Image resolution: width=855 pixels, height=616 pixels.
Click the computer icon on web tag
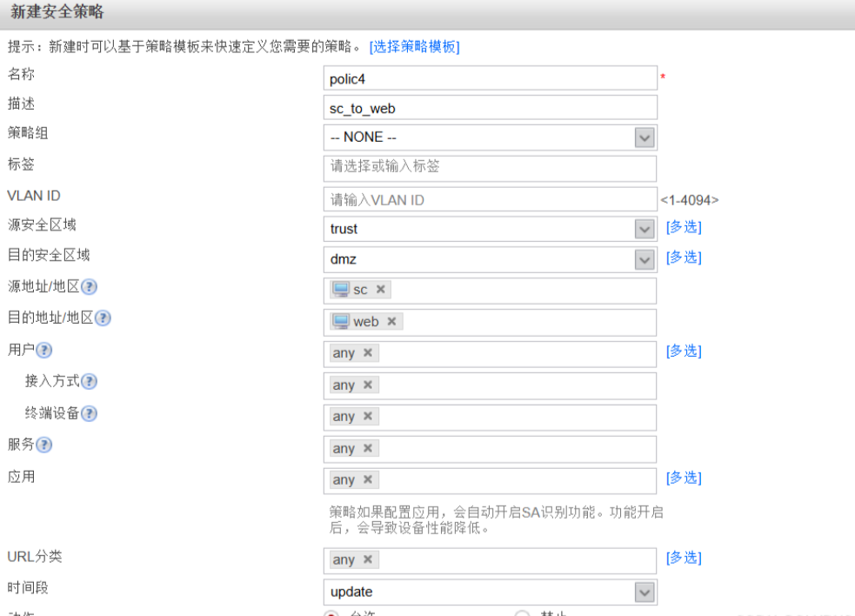tap(341, 321)
